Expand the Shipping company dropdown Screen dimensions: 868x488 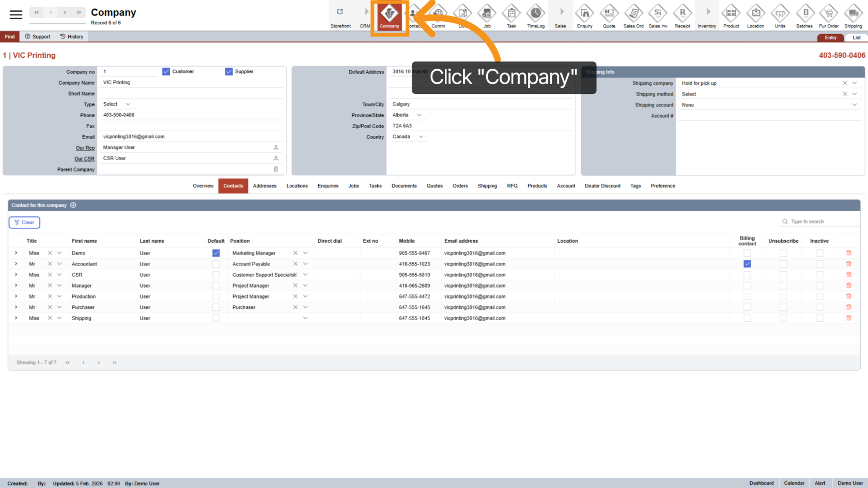[x=855, y=83]
